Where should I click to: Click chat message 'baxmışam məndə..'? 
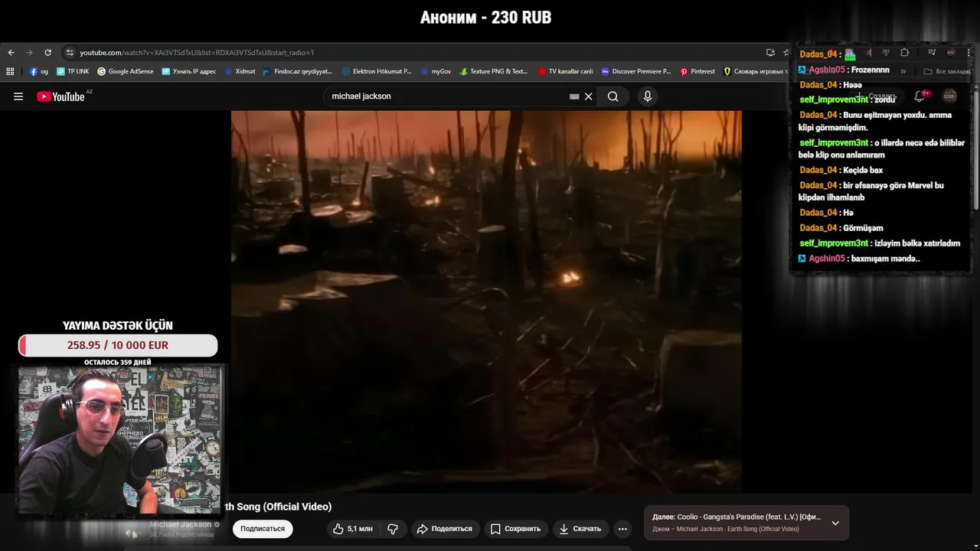point(885,259)
